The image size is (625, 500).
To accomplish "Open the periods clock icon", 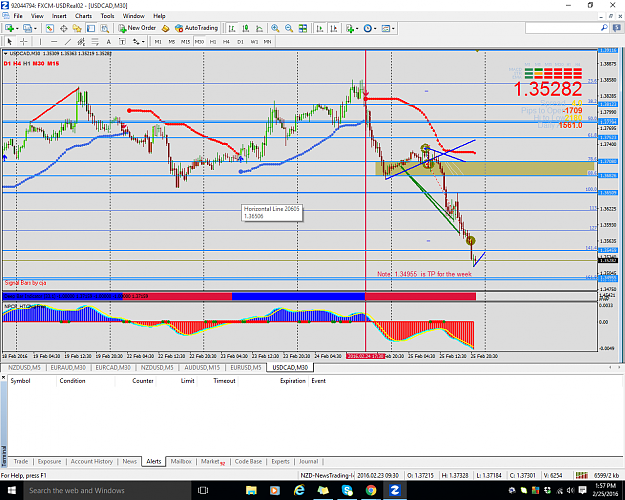I will [x=368, y=28].
